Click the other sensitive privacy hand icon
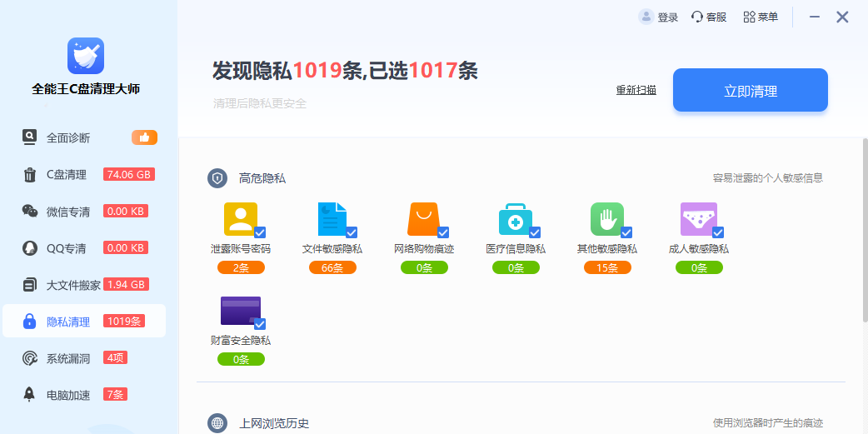Screen dimensions: 868x434 click(606, 219)
